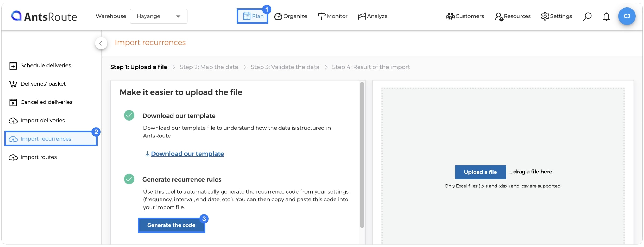This screenshot has width=644, height=247.
Task: Select Step 4: Result of the import
Action: [x=371, y=67]
